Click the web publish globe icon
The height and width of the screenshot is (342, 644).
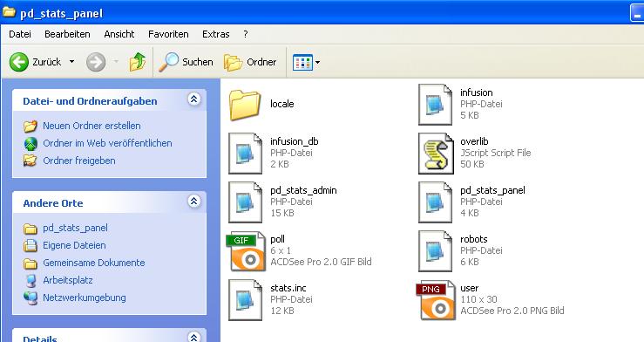pos(31,143)
